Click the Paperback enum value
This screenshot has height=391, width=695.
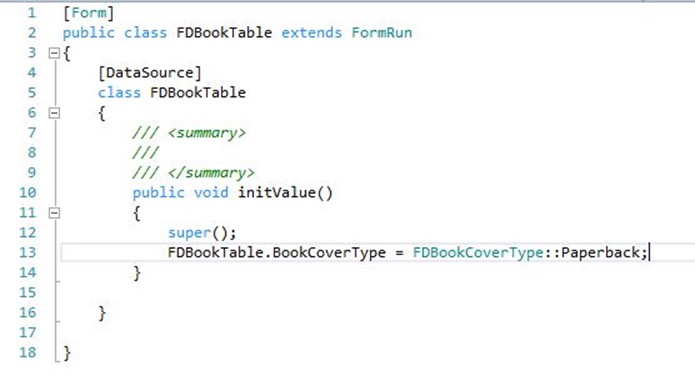[600, 253]
